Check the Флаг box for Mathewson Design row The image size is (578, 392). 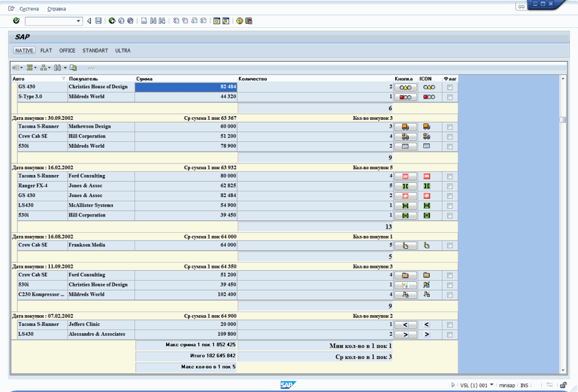click(x=450, y=127)
